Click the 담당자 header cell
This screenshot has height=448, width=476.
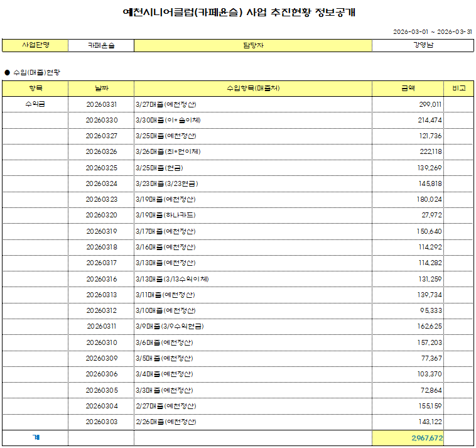click(x=252, y=45)
